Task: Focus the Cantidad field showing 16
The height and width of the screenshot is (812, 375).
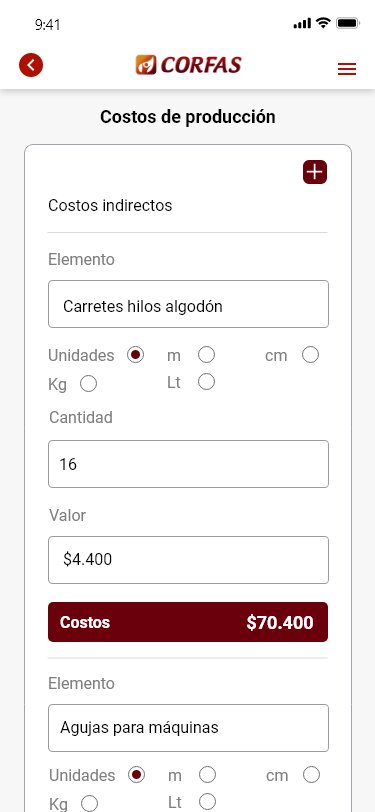Action: click(189, 464)
